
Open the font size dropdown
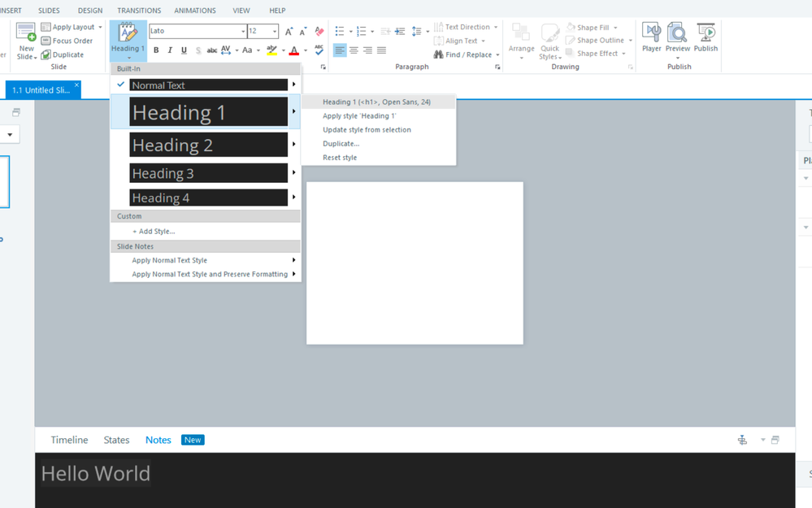(x=275, y=32)
